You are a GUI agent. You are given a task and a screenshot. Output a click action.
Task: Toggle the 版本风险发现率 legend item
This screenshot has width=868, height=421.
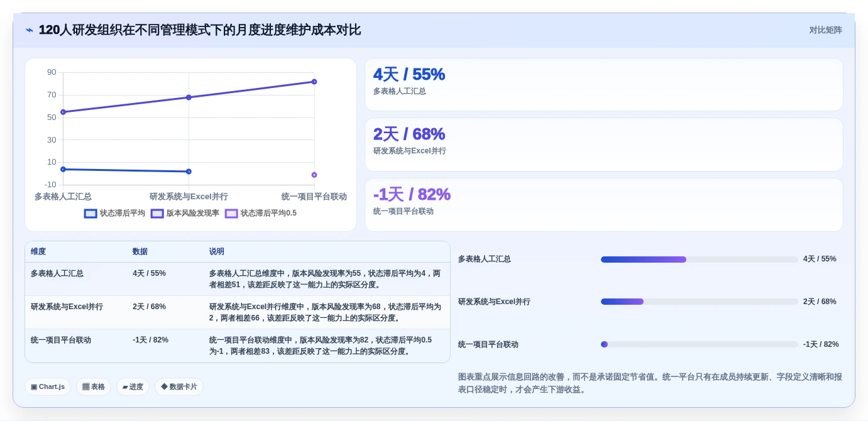click(x=185, y=214)
